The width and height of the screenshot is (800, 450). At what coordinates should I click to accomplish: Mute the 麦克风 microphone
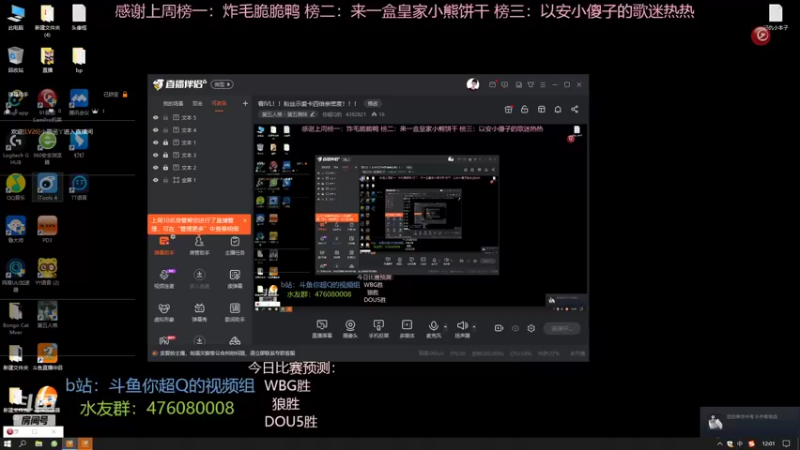pos(433,329)
